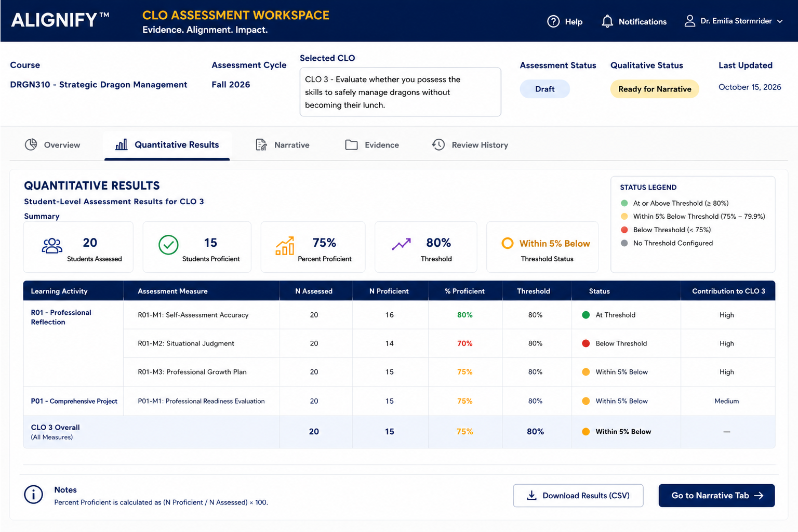The width and height of the screenshot is (798, 532).
Task: Open the Evidence tab
Action: (373, 145)
